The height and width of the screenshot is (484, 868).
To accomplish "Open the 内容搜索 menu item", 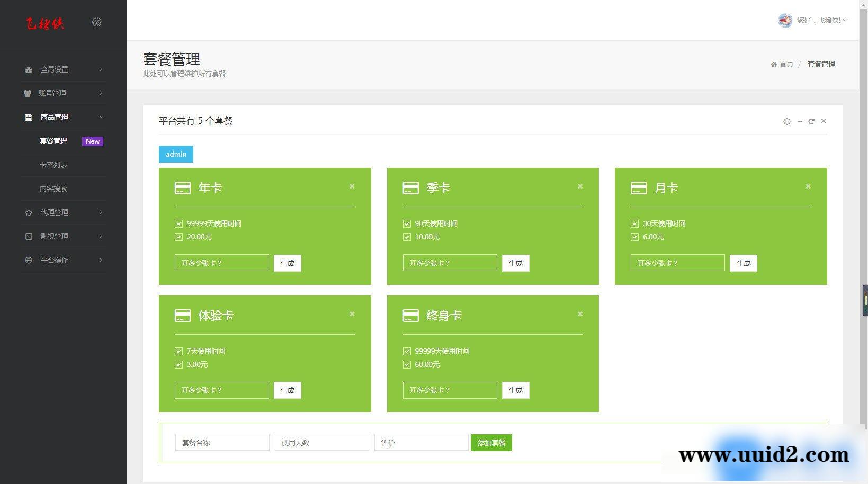I will pos(54,189).
